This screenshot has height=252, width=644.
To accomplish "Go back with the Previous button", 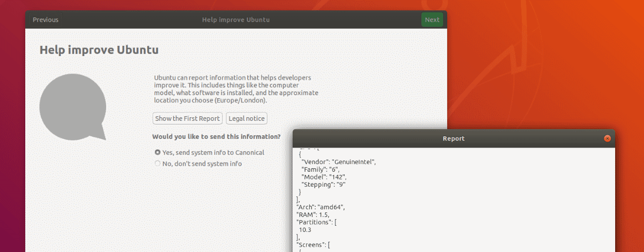I will (x=45, y=20).
